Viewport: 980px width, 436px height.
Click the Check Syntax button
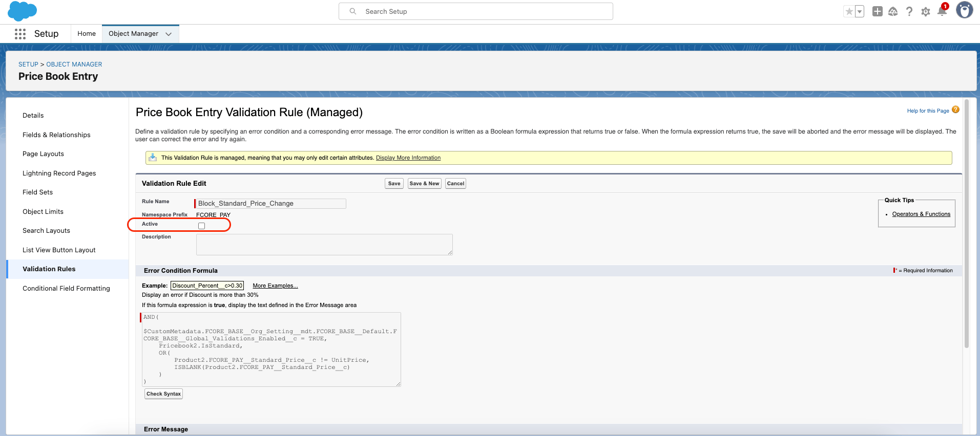coord(163,394)
